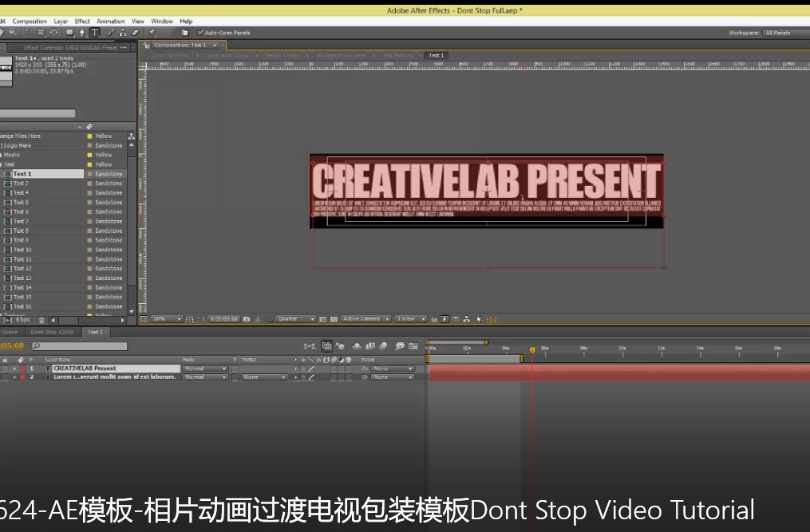Select the Rotation tool
The width and height of the screenshot is (810, 532).
point(29,33)
